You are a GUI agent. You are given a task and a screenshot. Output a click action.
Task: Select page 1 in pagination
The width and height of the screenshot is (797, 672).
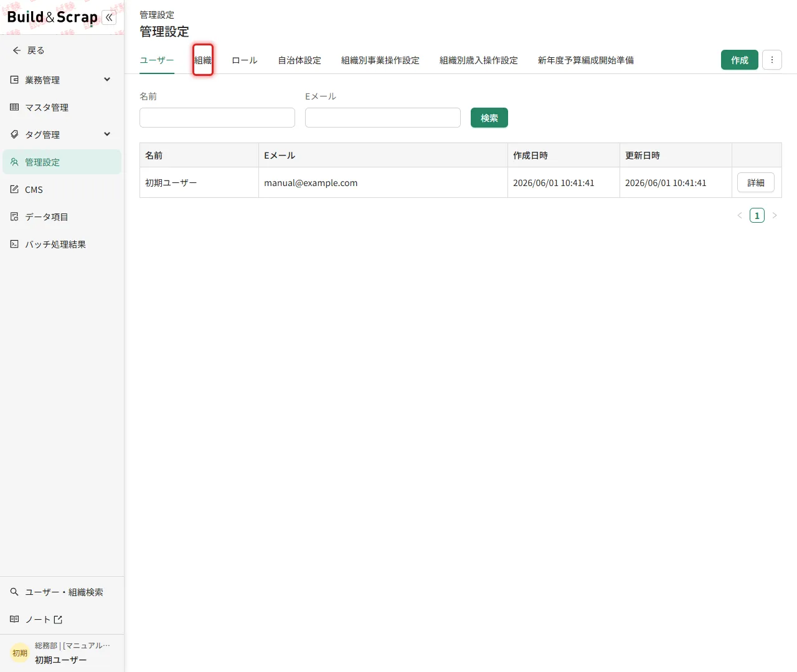point(757,215)
